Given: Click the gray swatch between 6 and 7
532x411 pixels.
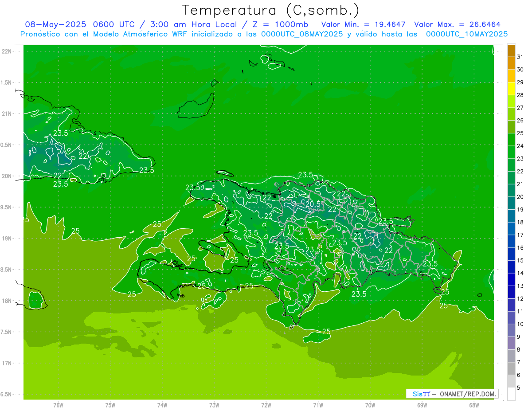Looking at the screenshot, I should coord(511,368).
